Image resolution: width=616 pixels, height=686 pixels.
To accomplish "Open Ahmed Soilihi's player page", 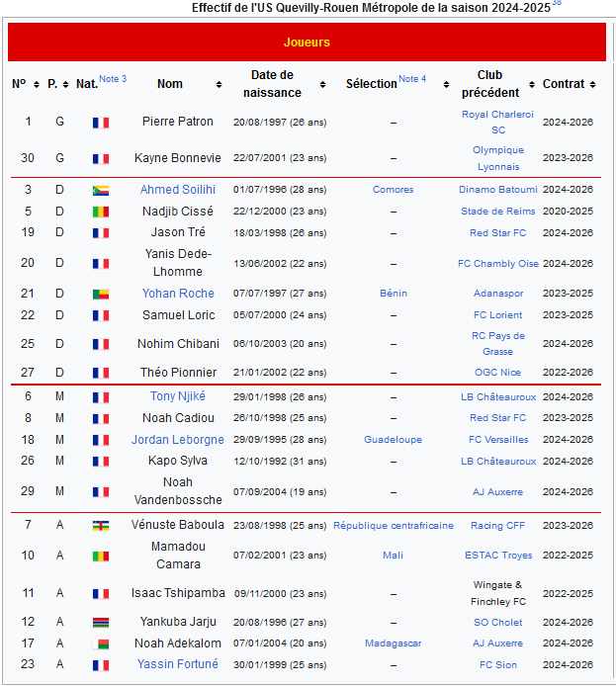I will [x=178, y=190].
